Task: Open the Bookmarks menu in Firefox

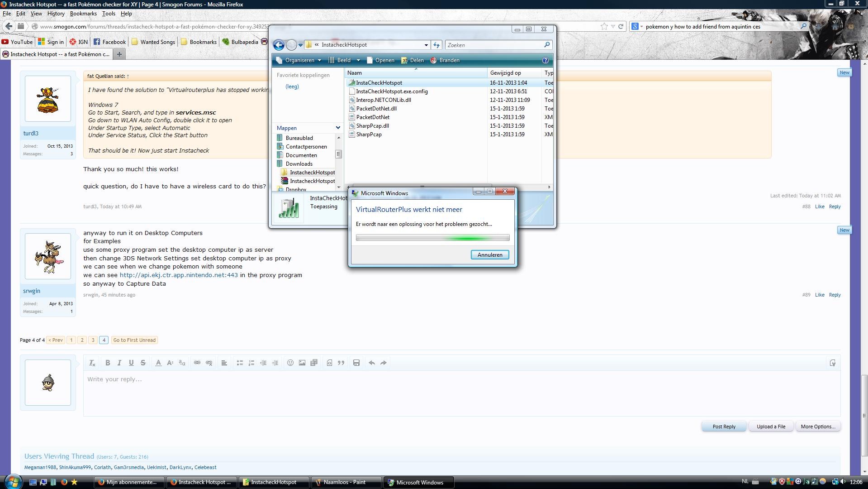Action: tap(83, 14)
